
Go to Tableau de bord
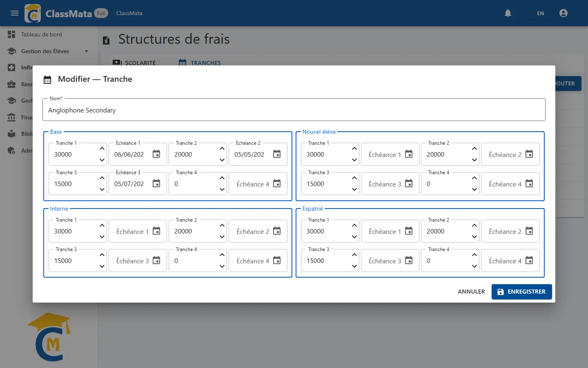(49, 34)
